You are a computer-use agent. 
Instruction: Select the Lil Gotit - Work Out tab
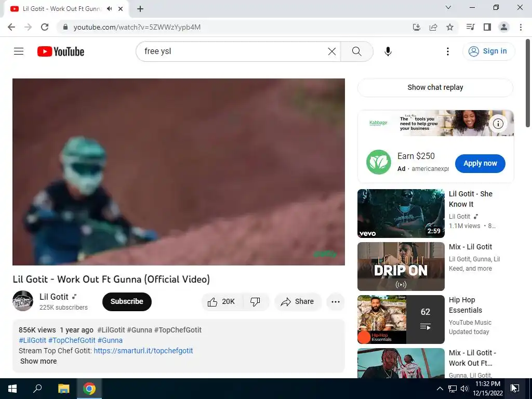click(x=66, y=9)
